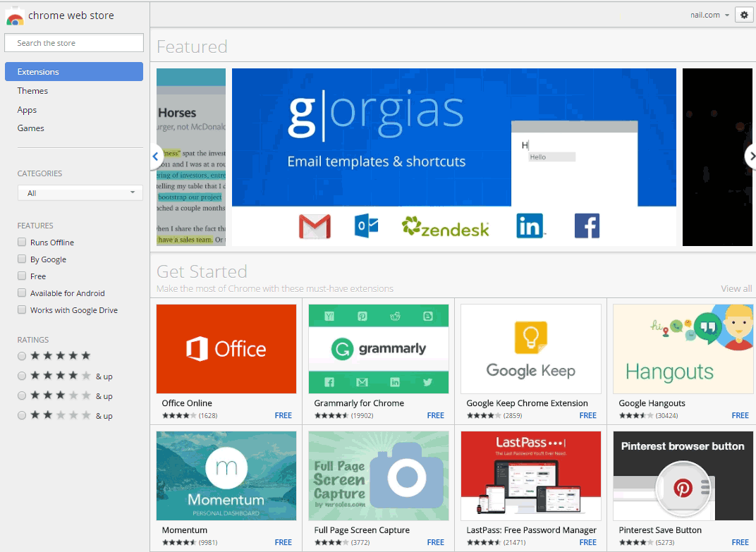Image resolution: width=756 pixels, height=552 pixels.
Task: Click the LinkedIn icon in Gorgias banner
Action: tap(530, 226)
